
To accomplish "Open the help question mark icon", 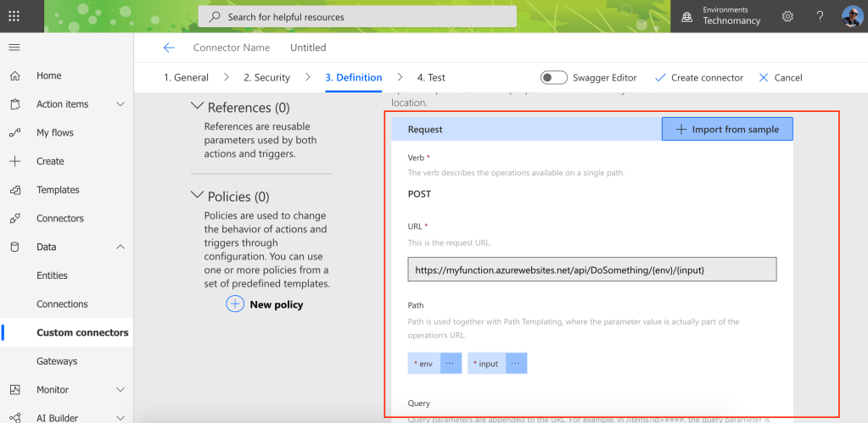I will coord(820,16).
